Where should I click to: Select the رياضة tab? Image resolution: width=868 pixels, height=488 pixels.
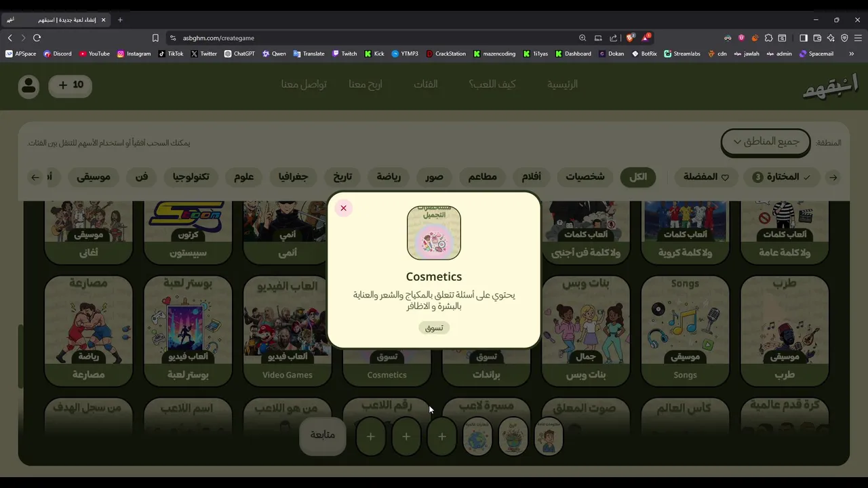(x=389, y=177)
